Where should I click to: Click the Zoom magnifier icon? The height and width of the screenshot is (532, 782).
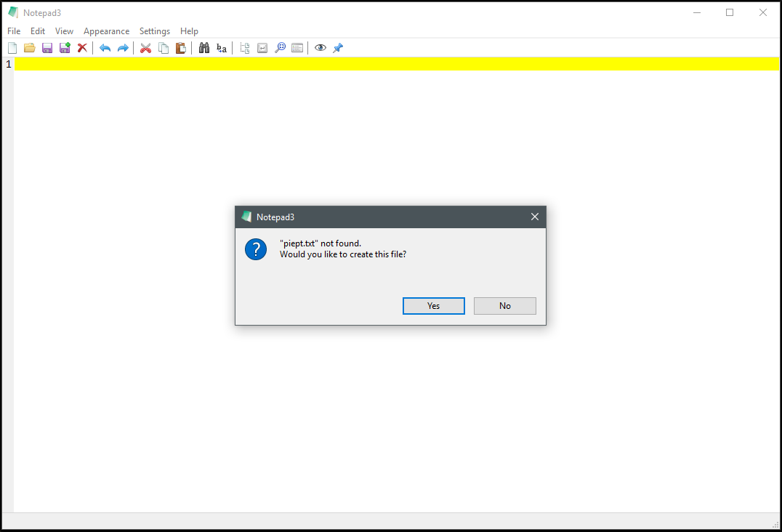pyautogui.click(x=281, y=48)
